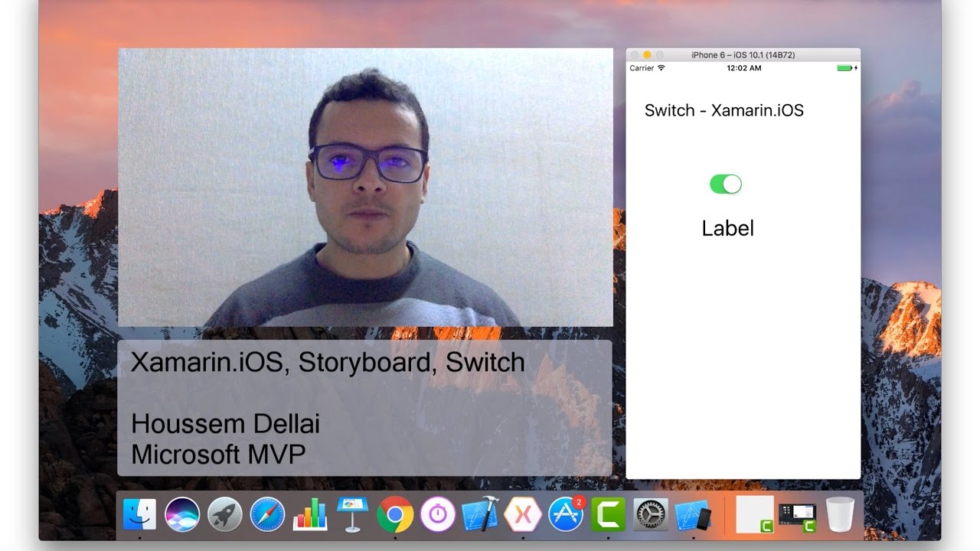
Task: Click the iPhone 6 simulator window title
Action: tap(743, 55)
